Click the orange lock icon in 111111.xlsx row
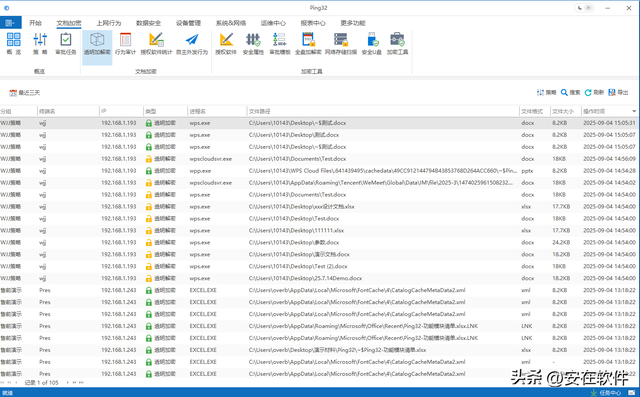Image resolution: width=640 pixels, height=397 pixels. (x=149, y=231)
